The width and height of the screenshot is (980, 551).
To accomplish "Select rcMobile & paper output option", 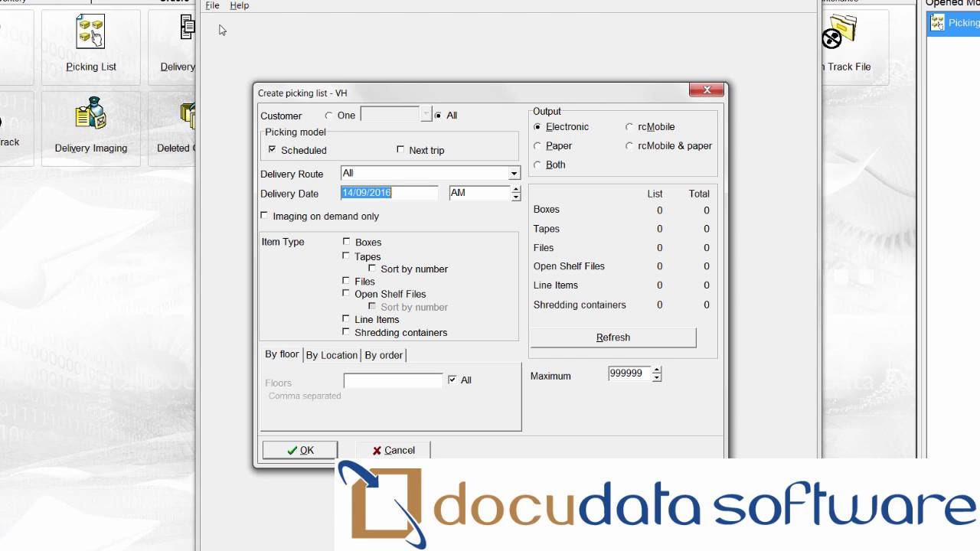I will (629, 145).
